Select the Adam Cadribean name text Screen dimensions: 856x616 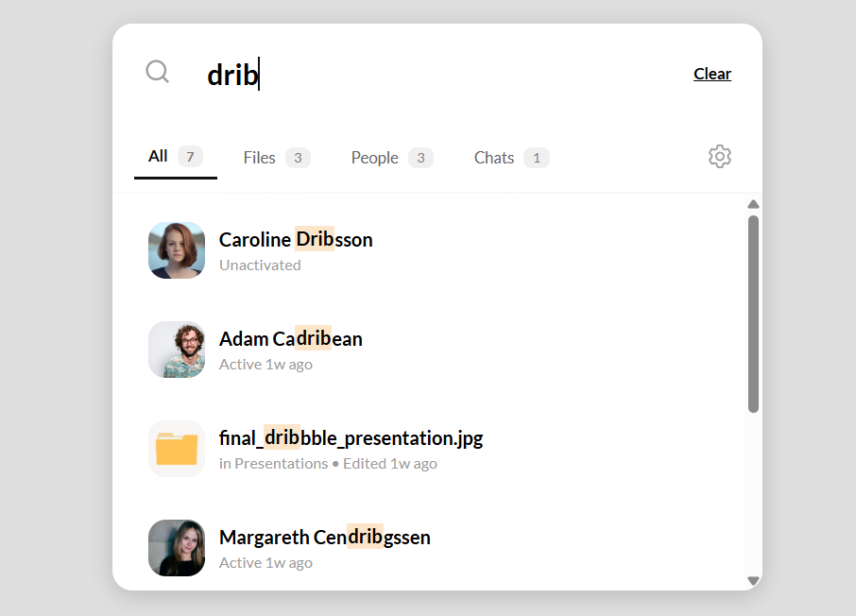(290, 339)
